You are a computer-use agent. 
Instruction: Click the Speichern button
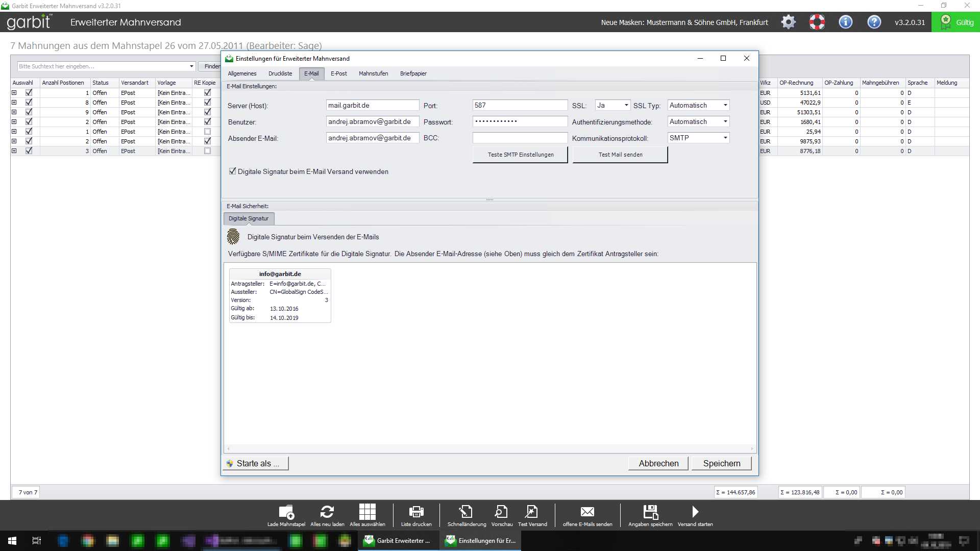[721, 463]
